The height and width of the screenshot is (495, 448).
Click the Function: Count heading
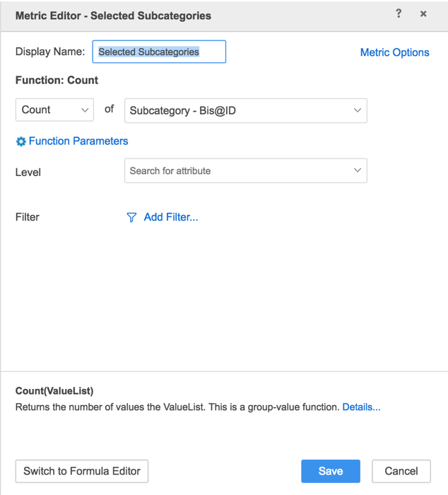(x=57, y=80)
